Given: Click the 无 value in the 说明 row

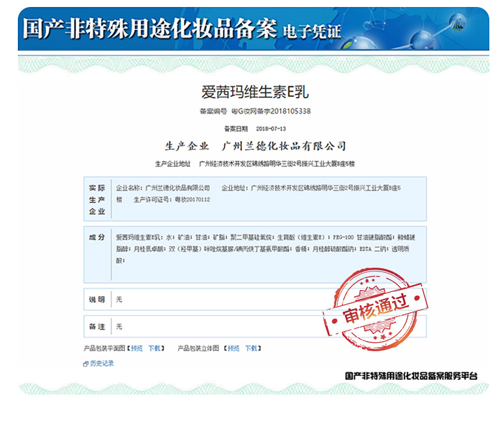Looking at the screenshot, I should 119,300.
